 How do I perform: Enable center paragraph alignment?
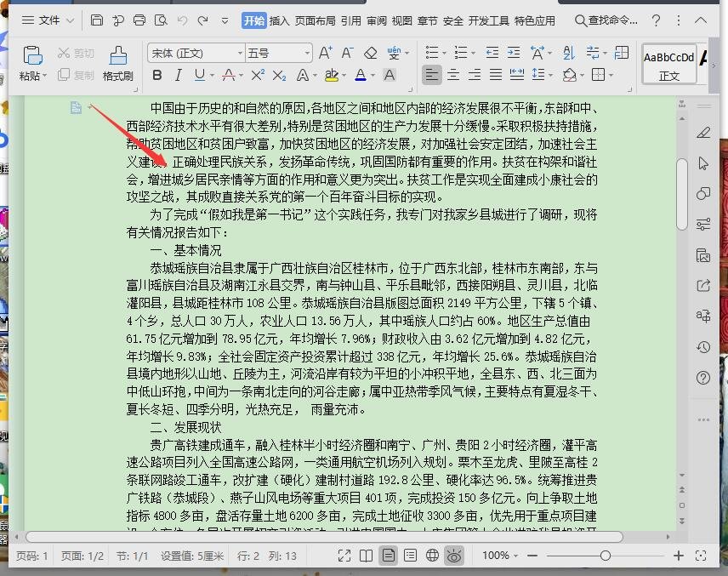coord(453,76)
